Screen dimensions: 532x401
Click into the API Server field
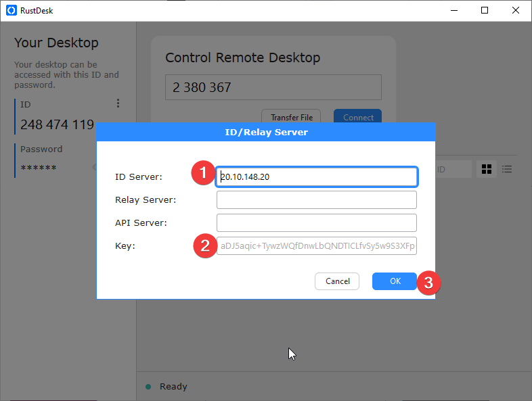tap(316, 223)
